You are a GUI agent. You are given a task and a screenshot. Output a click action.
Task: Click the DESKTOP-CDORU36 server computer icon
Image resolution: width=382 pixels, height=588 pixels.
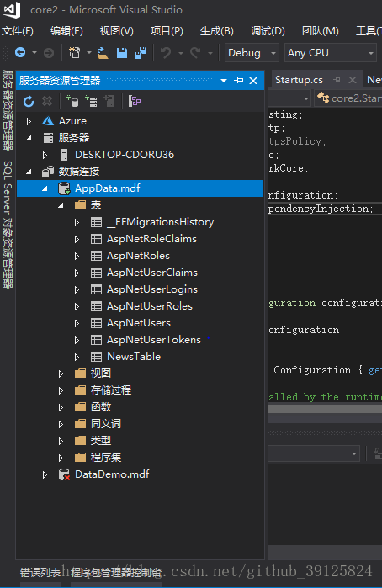[x=64, y=155]
